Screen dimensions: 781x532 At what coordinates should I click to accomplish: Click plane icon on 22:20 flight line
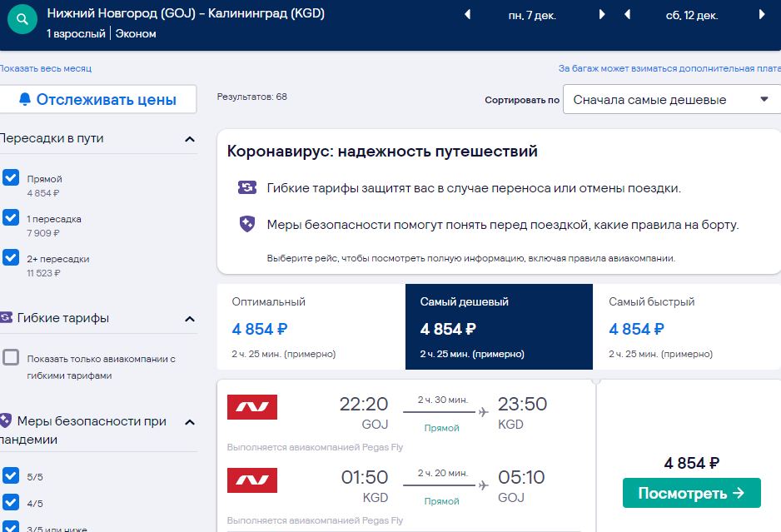pyautogui.click(x=483, y=412)
